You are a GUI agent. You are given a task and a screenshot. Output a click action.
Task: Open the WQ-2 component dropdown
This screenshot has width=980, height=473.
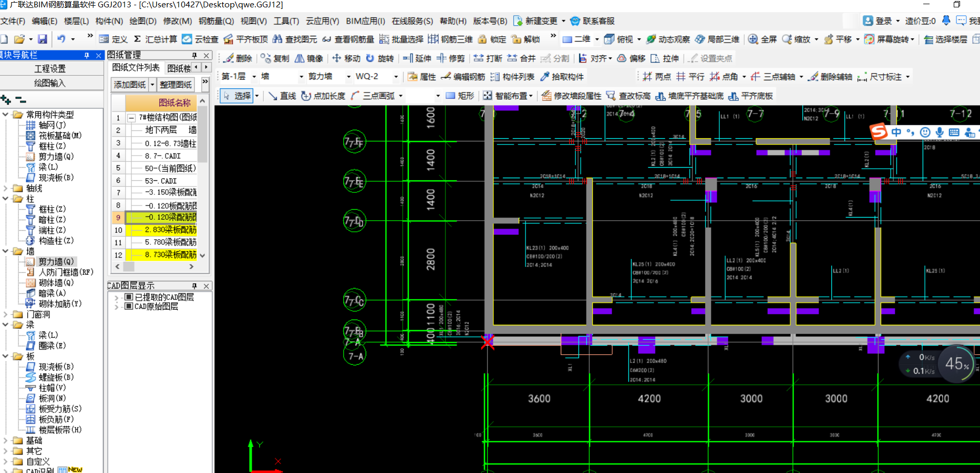tap(396, 77)
